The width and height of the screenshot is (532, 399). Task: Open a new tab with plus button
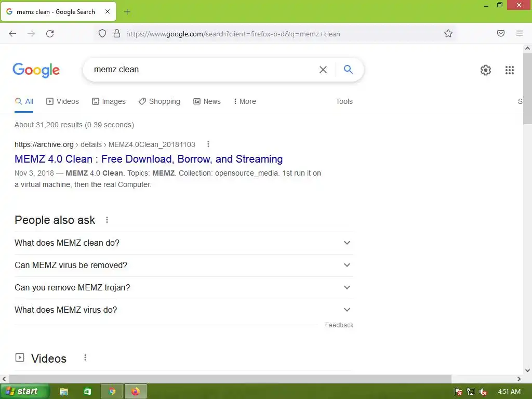click(127, 12)
